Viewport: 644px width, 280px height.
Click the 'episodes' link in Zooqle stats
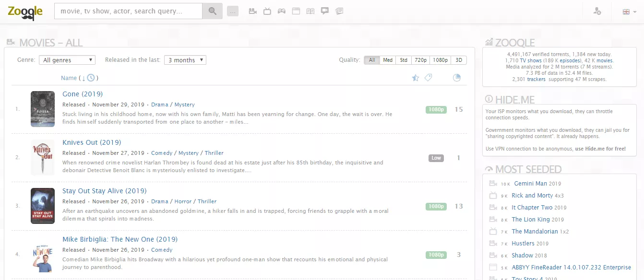pos(570,61)
